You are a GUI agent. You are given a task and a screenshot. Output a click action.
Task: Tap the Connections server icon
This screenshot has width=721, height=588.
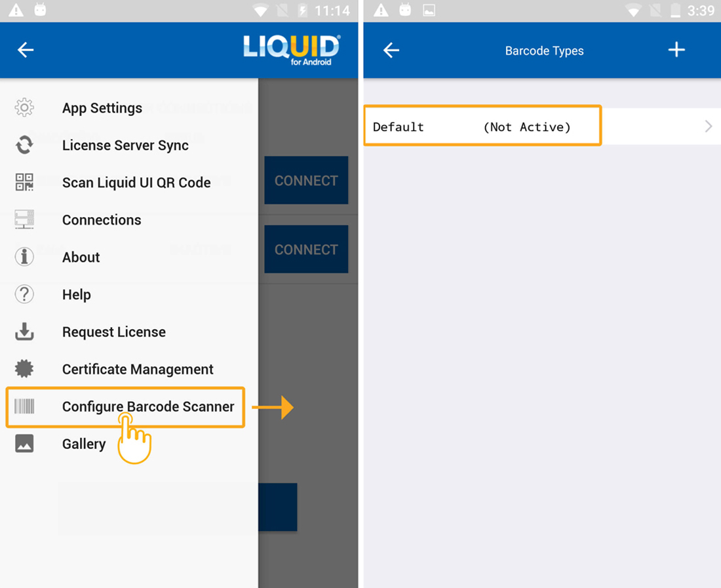click(24, 220)
